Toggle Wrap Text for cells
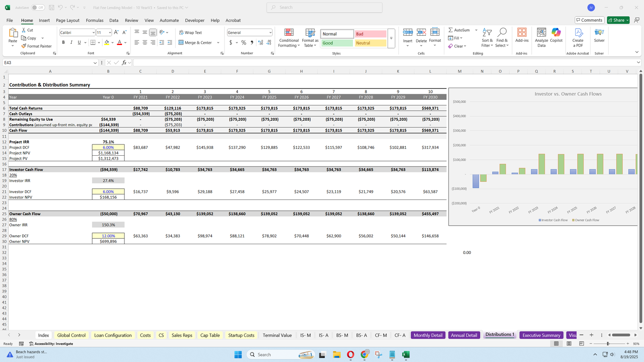The image size is (644, 362). point(190,33)
